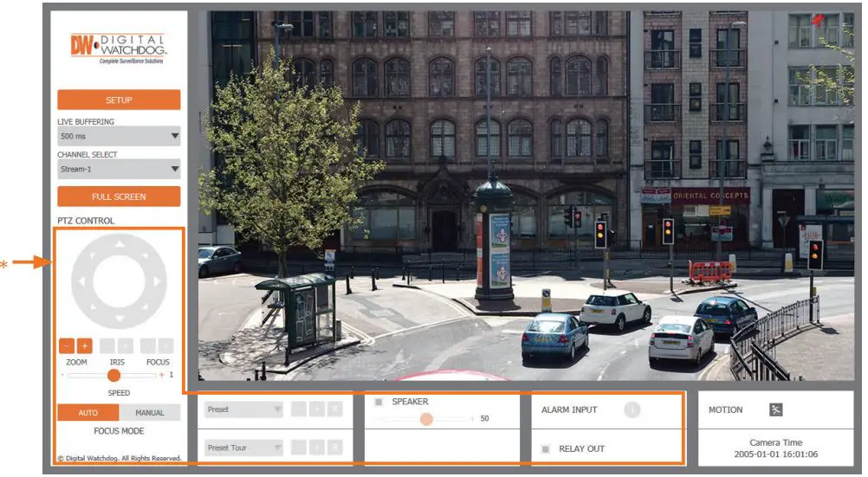
Task: Click the camera time 2005-01-01 16:01:06
Action: [x=775, y=454]
